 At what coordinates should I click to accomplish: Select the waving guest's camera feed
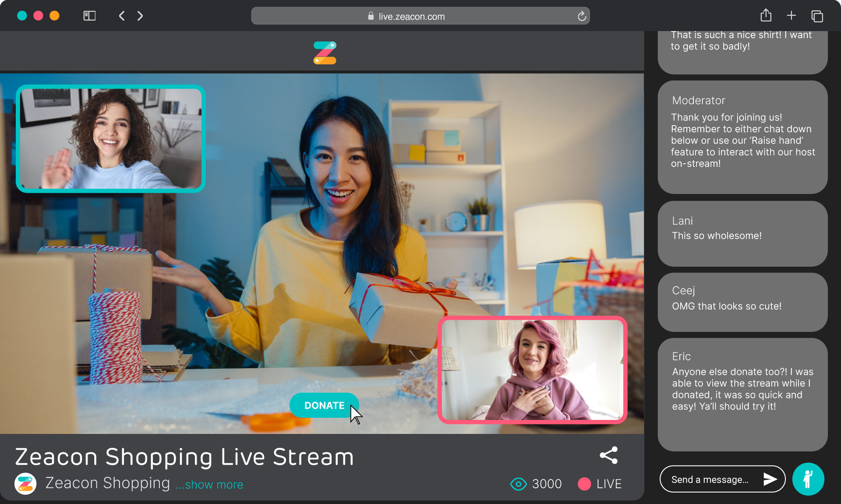pos(110,139)
